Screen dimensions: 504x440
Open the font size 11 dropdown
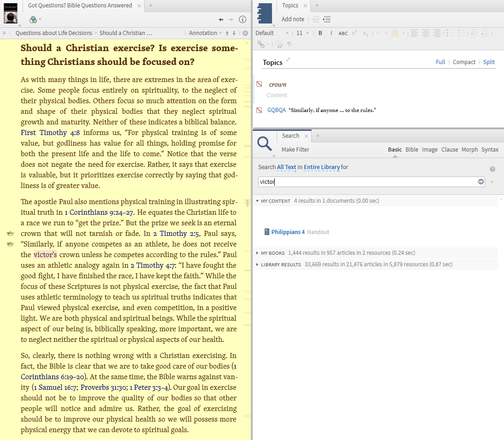[302, 33]
